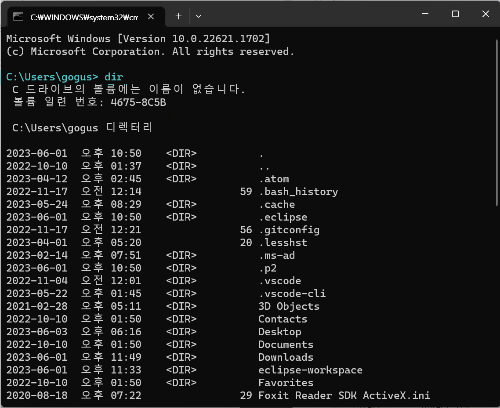Click the time 12:01 on the .vscode row
The width and height of the screenshot is (500, 408).
[x=126, y=281]
